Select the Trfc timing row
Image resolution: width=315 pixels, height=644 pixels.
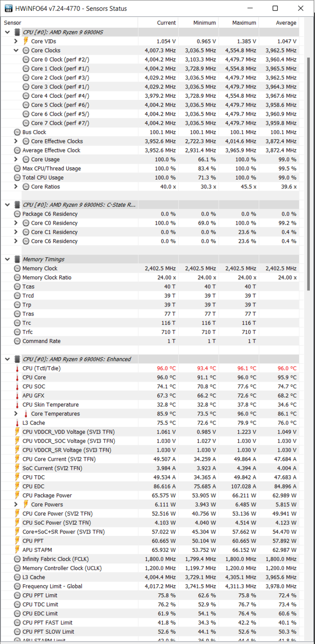[x=150, y=332]
